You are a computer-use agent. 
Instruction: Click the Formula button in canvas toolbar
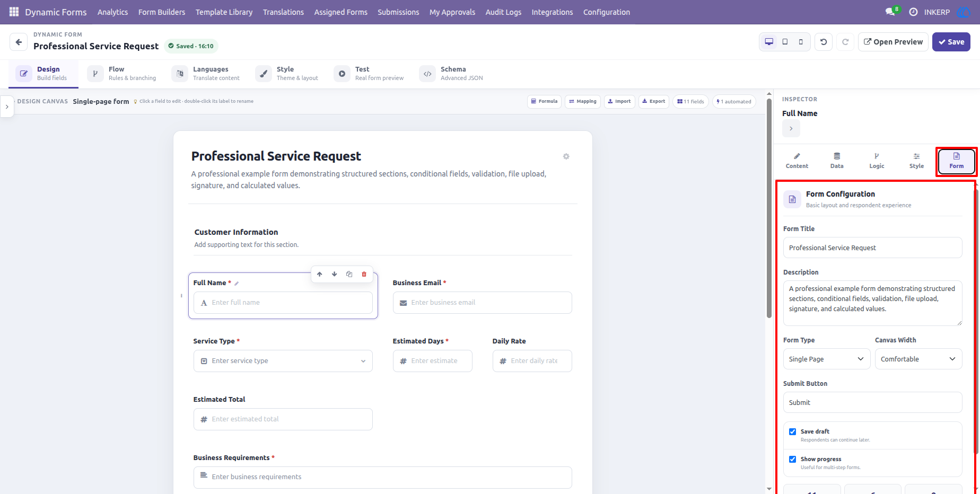(544, 101)
